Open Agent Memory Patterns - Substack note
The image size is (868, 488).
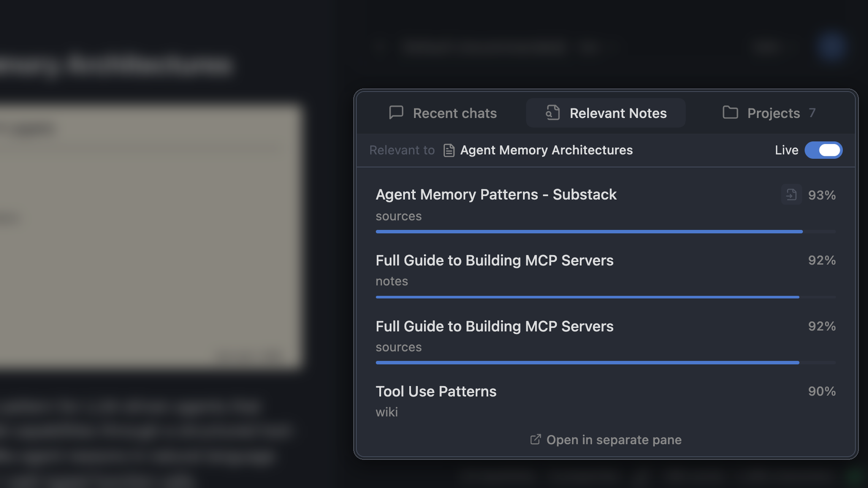click(x=496, y=195)
